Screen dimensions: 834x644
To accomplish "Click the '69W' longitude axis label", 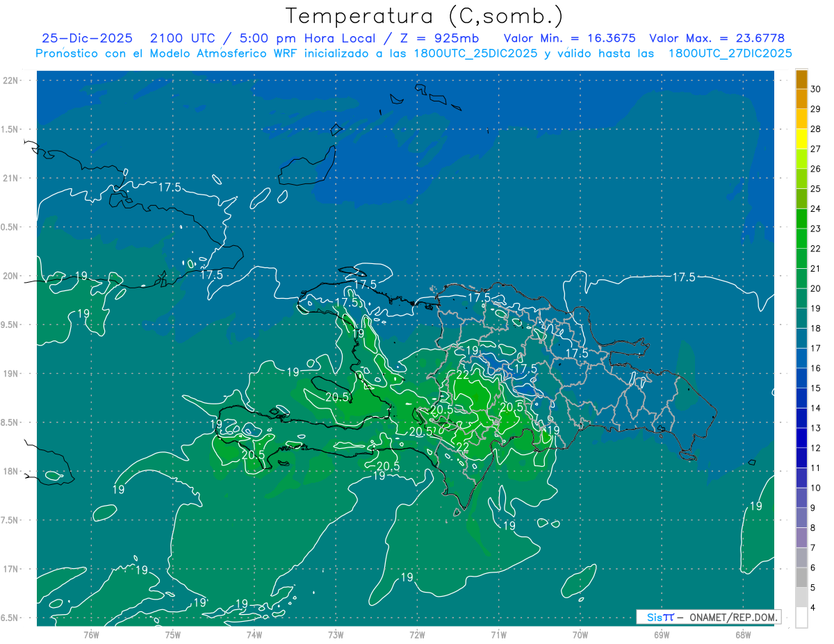I will tap(662, 634).
